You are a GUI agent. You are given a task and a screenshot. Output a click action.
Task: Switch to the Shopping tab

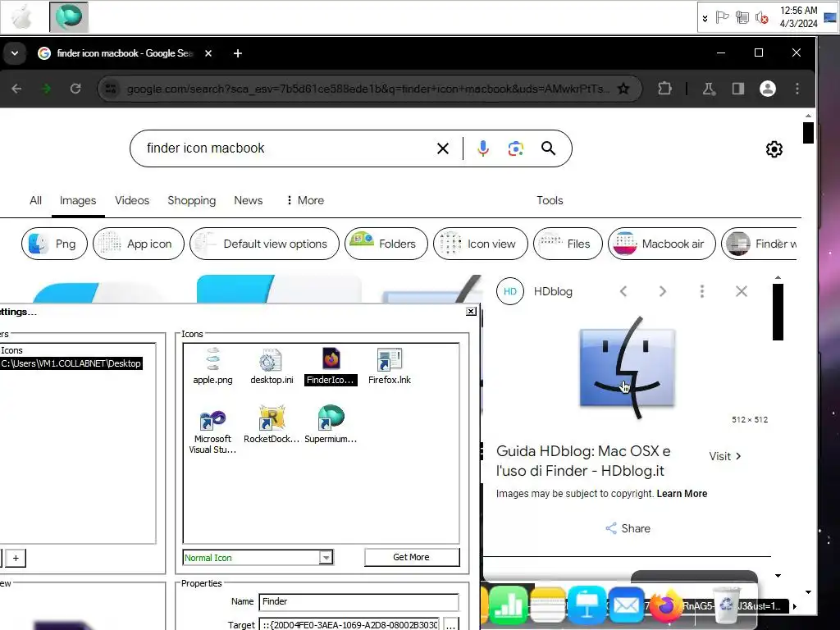pos(191,200)
